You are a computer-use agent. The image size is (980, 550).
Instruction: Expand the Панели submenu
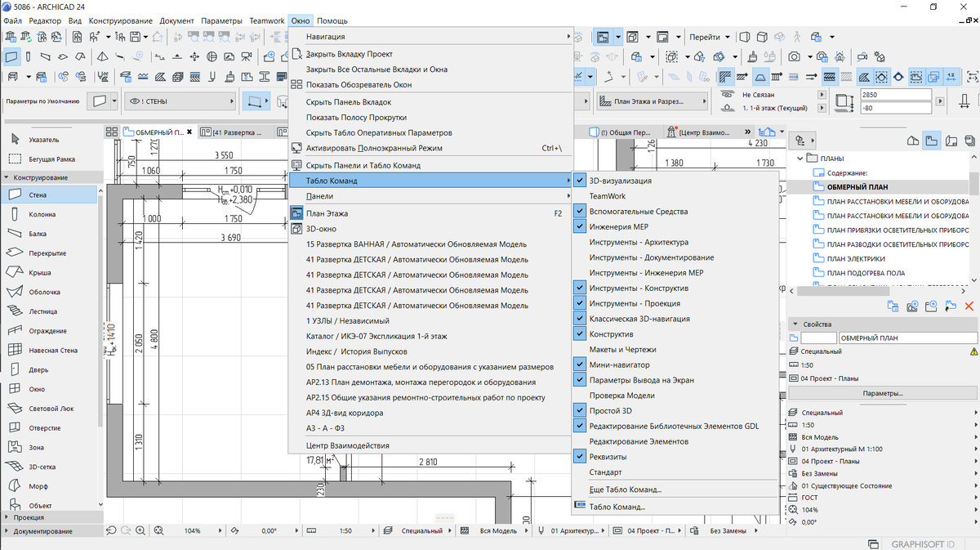431,197
